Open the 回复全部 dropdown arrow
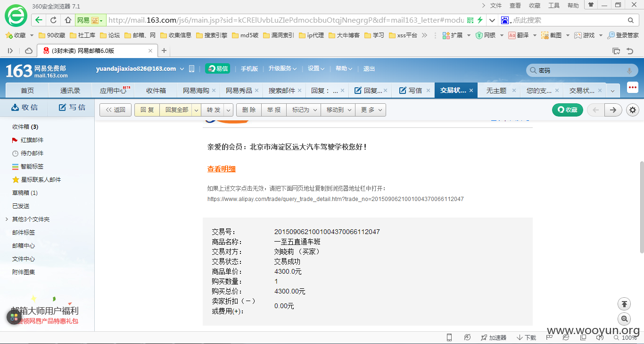 tap(197, 110)
